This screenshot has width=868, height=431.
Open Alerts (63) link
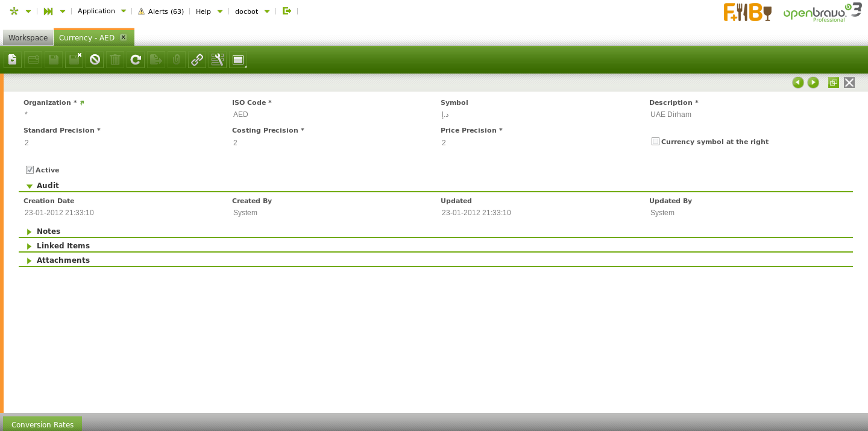[161, 11]
